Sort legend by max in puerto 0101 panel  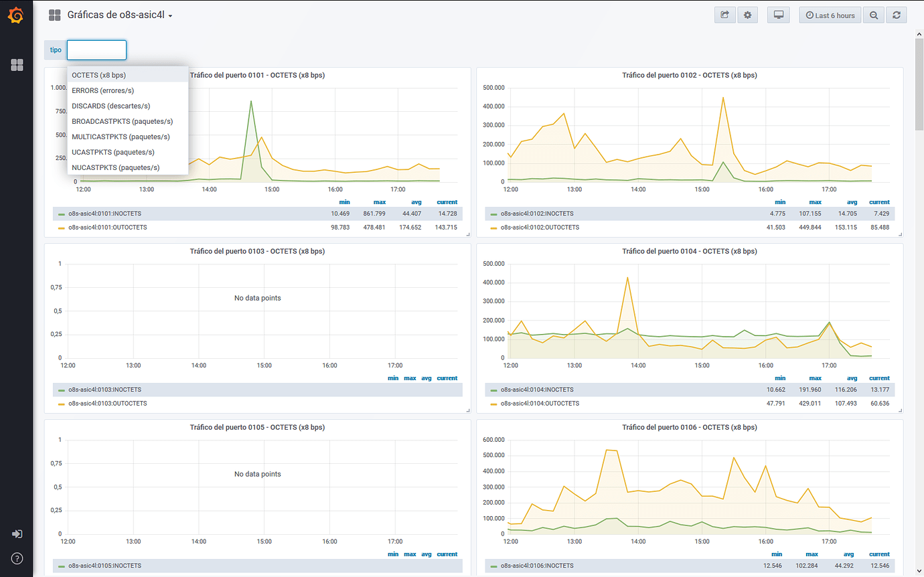coord(380,201)
